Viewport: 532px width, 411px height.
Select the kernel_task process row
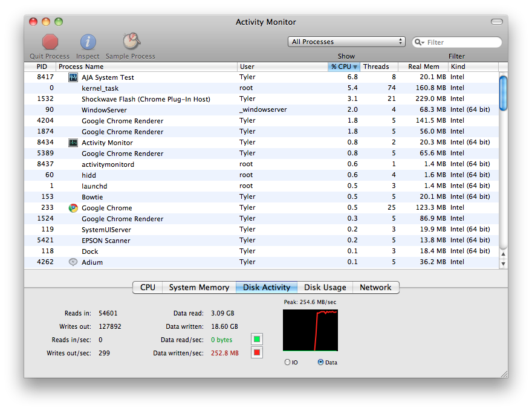(x=261, y=88)
